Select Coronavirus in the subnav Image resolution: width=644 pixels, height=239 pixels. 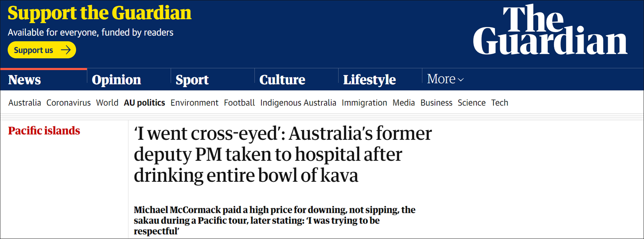point(68,103)
